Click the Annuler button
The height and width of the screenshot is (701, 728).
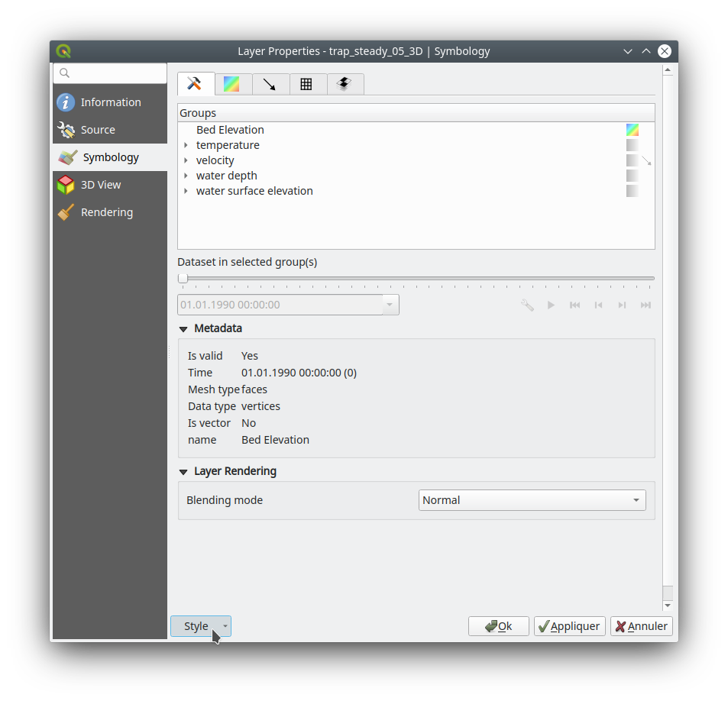click(x=641, y=626)
